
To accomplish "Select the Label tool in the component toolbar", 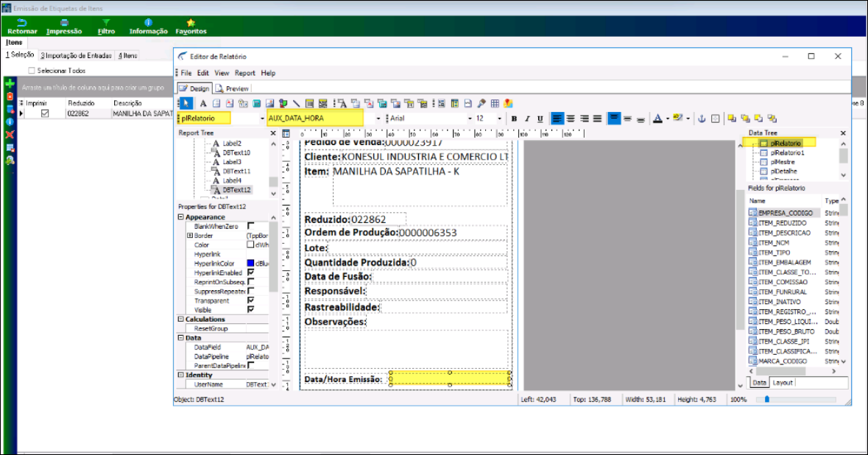I will (203, 104).
